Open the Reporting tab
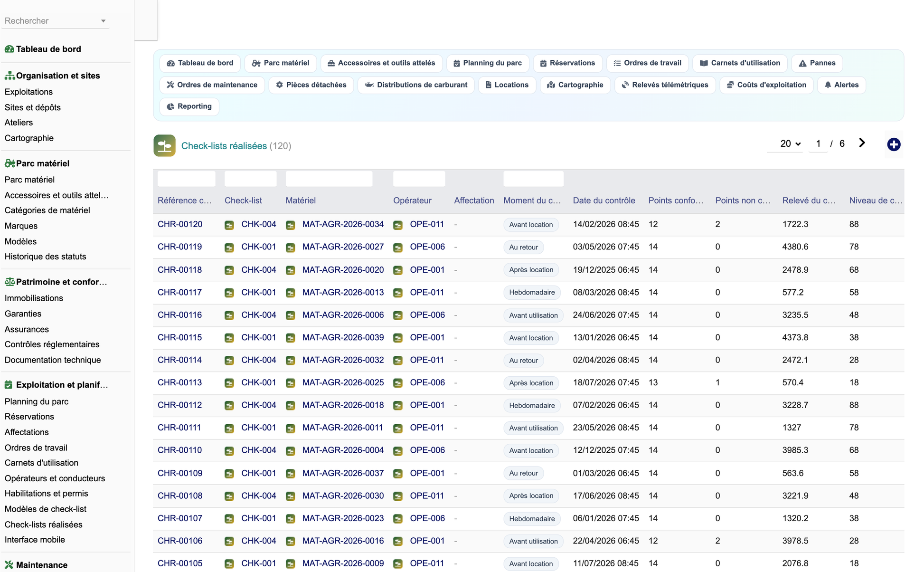The height and width of the screenshot is (572, 924). click(189, 106)
